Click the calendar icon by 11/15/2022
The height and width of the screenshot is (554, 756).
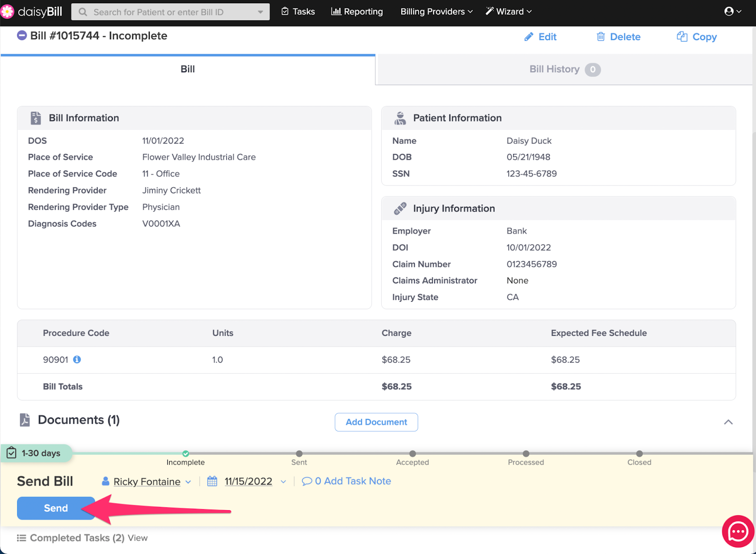212,481
